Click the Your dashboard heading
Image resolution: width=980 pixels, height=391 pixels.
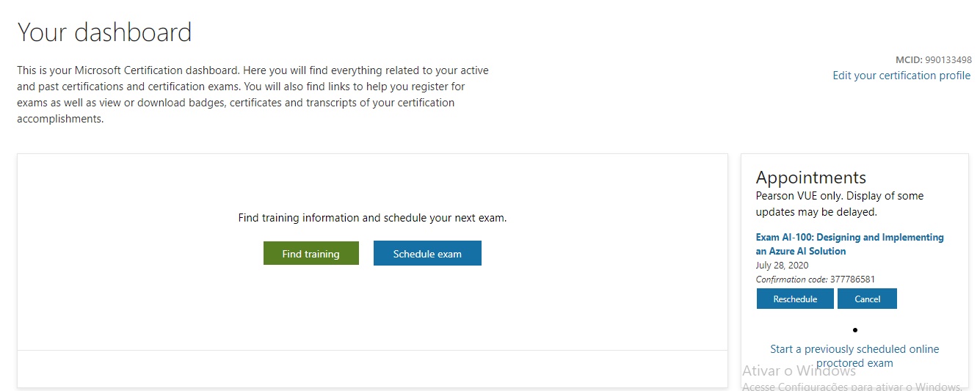[x=104, y=32]
